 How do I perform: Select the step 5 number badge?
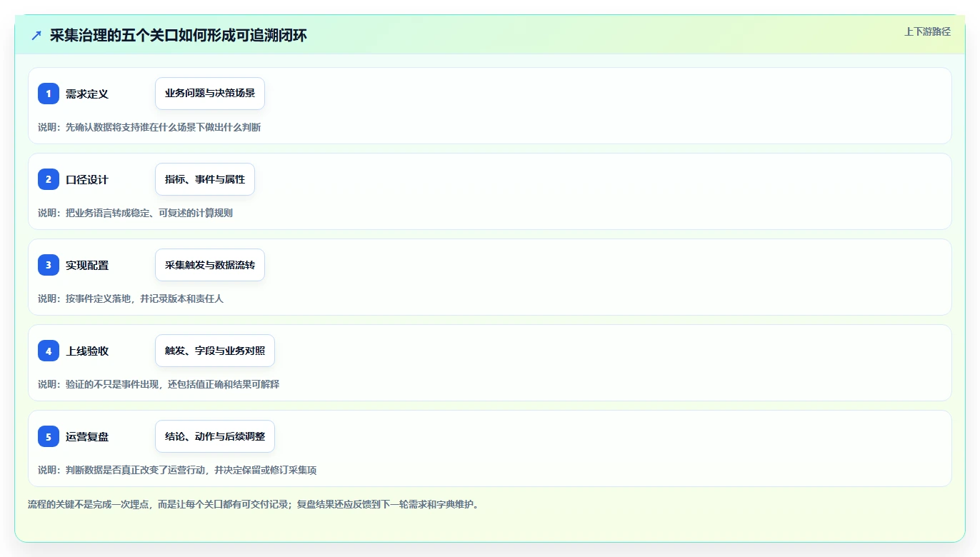[49, 436]
